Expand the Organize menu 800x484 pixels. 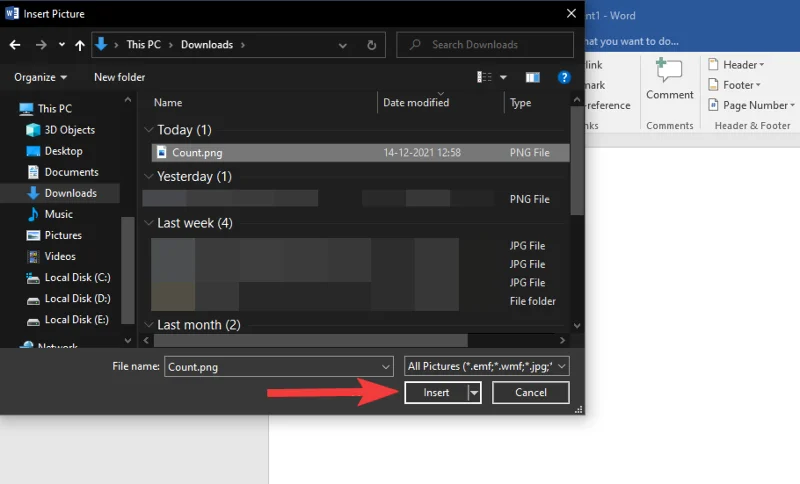pyautogui.click(x=41, y=77)
